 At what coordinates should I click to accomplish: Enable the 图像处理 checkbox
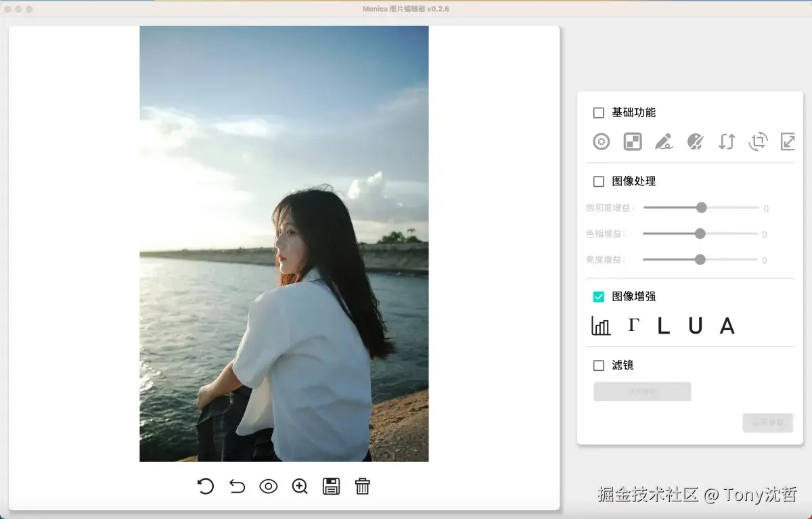(x=598, y=181)
